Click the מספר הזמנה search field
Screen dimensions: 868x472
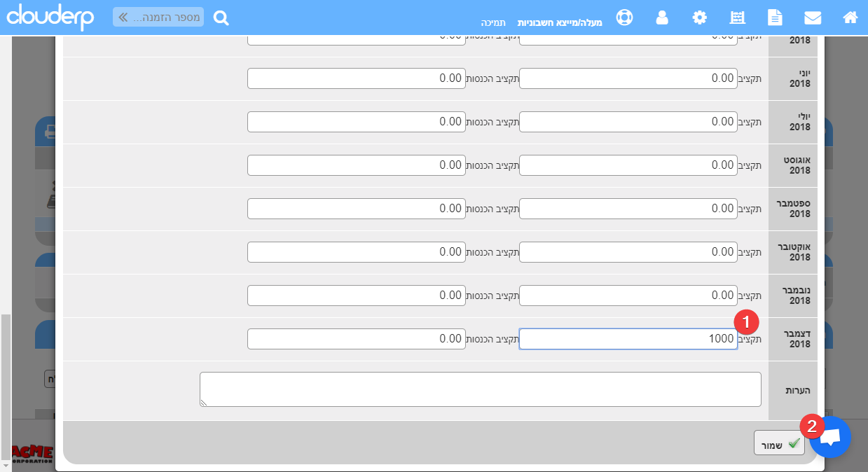point(158,17)
